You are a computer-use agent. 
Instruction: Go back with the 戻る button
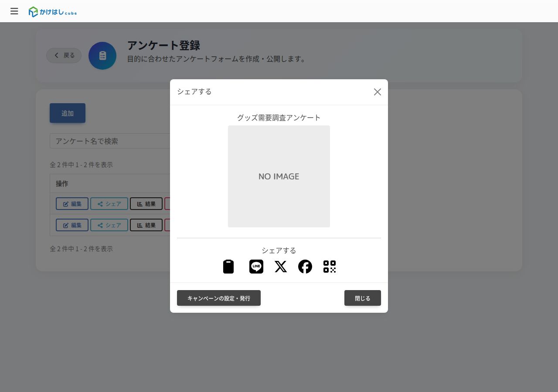[64, 55]
